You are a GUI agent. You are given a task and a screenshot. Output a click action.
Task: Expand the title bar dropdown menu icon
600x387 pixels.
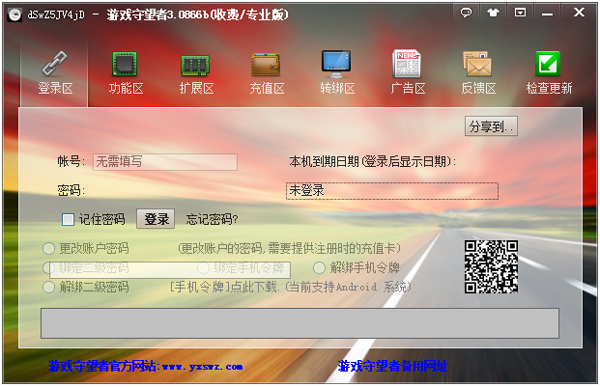520,13
